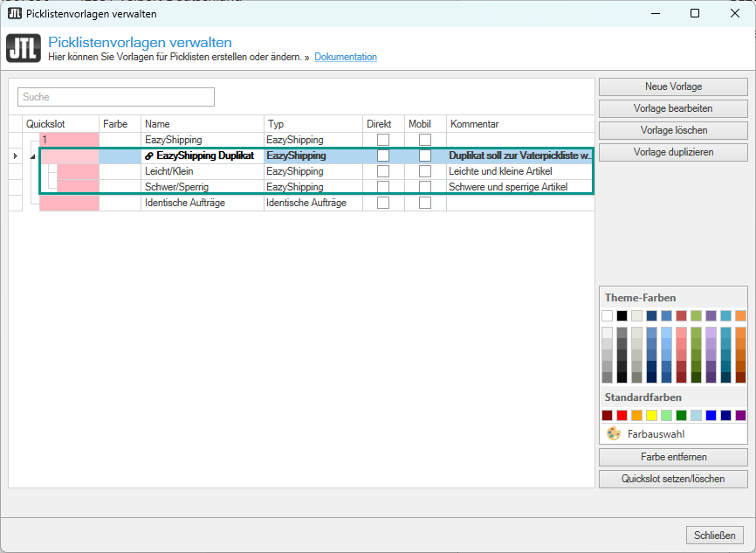This screenshot has height=553, width=756.
Task: Choose the black theme color swatch
Action: 622,315
